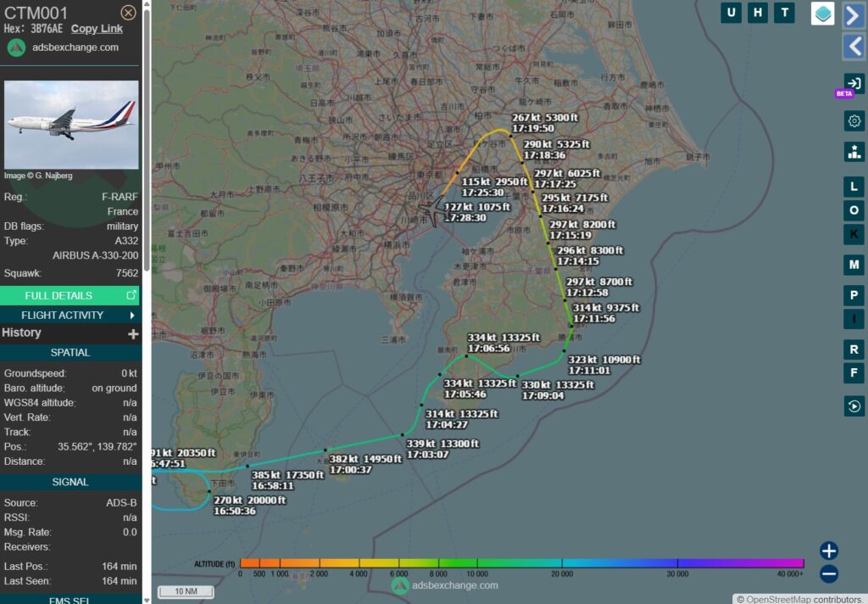Zoom in on the map

(829, 551)
